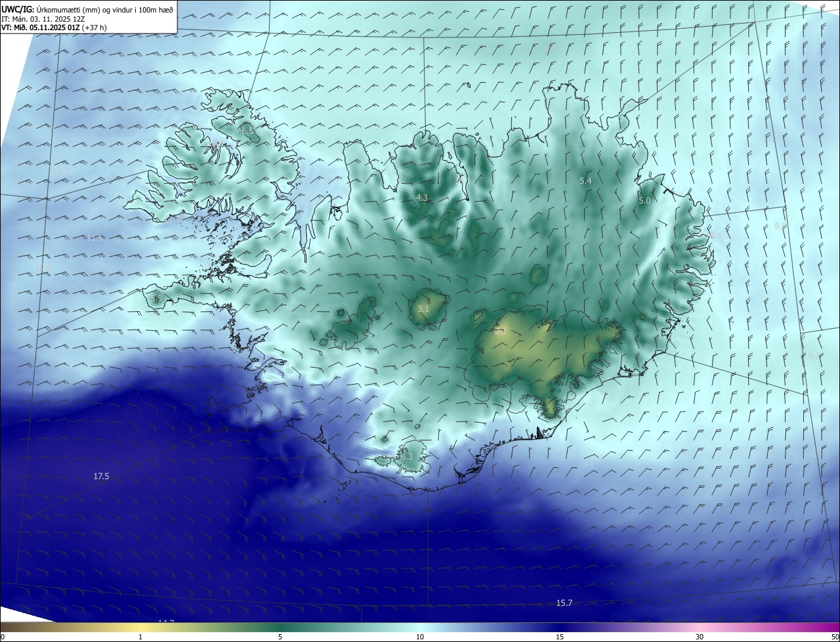The height and width of the screenshot is (642, 840).
Task: Click the 0 tick label on the color scale
Action: [x=3, y=637]
